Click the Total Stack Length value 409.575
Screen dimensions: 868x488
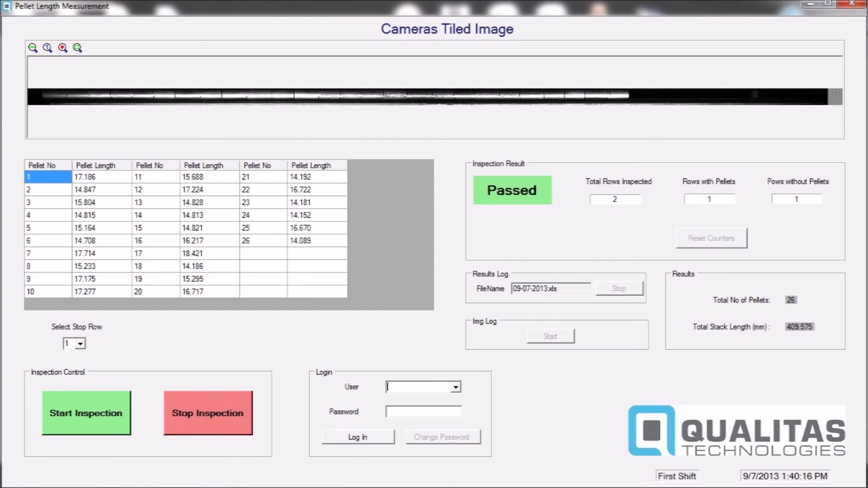(799, 327)
